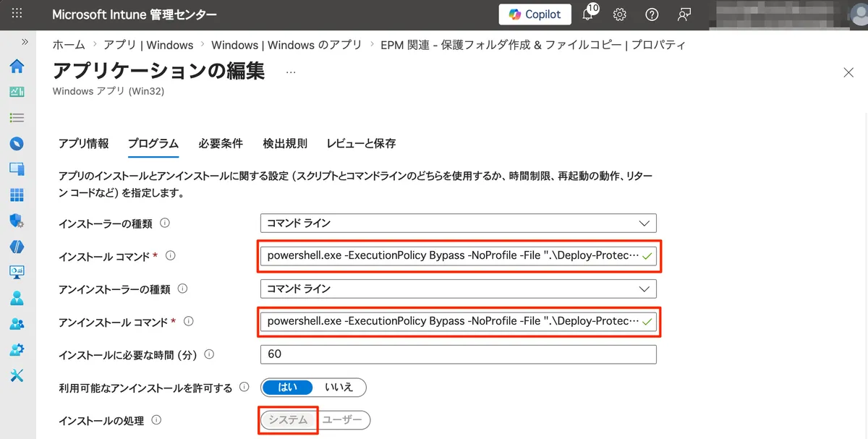Screen dimensions: 868x439
Task: Show info for インストーラーの種類
Action: (x=165, y=223)
